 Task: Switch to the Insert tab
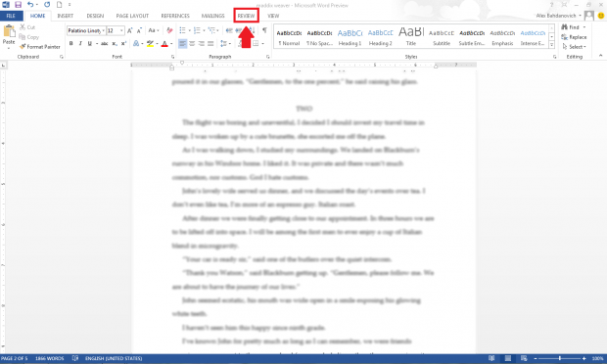65,16
